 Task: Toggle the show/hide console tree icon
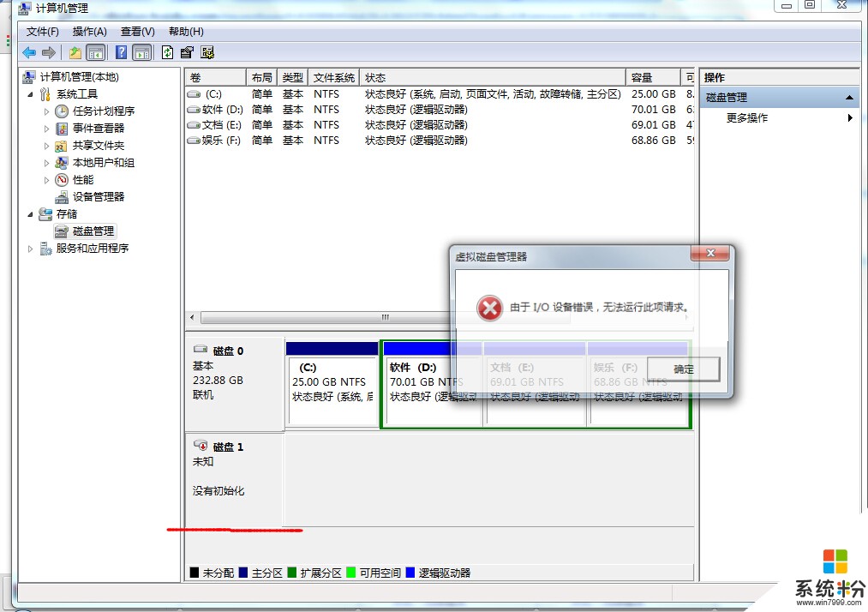[96, 52]
